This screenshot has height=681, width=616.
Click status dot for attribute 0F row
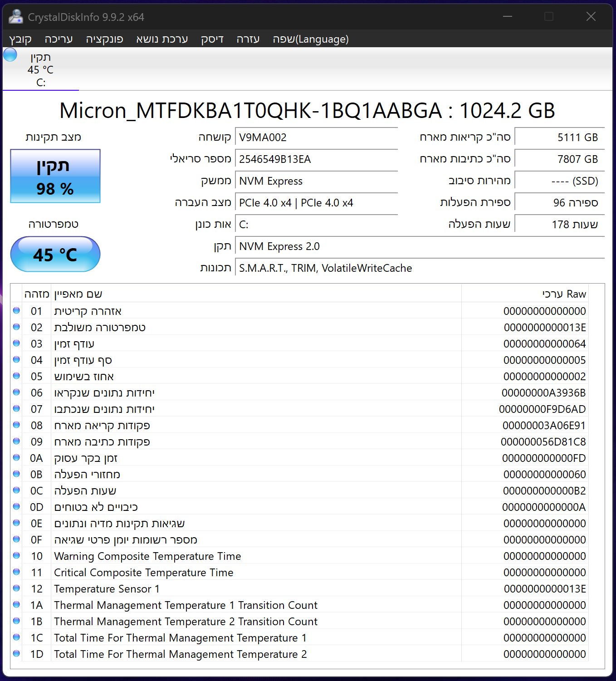point(16,539)
